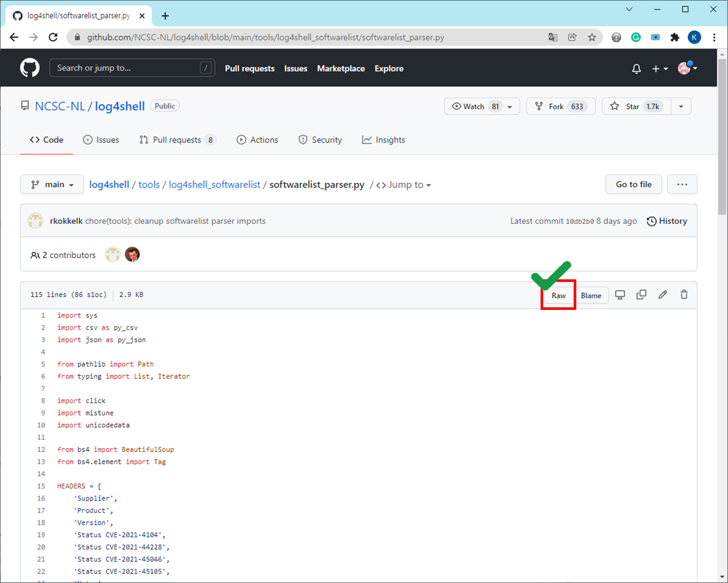Viewport: 728px width, 583px height.
Task: Open the Insights tab
Action: click(384, 140)
